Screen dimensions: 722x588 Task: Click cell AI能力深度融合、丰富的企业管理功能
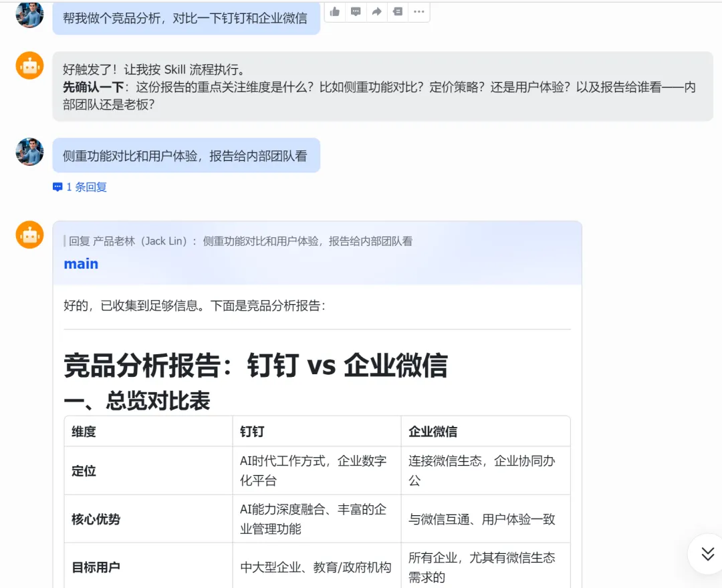click(317, 519)
